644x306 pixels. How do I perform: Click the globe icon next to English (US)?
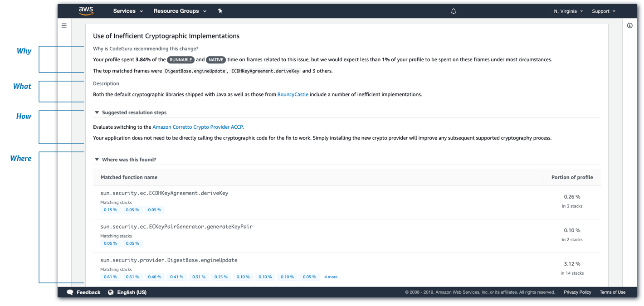[x=110, y=292]
